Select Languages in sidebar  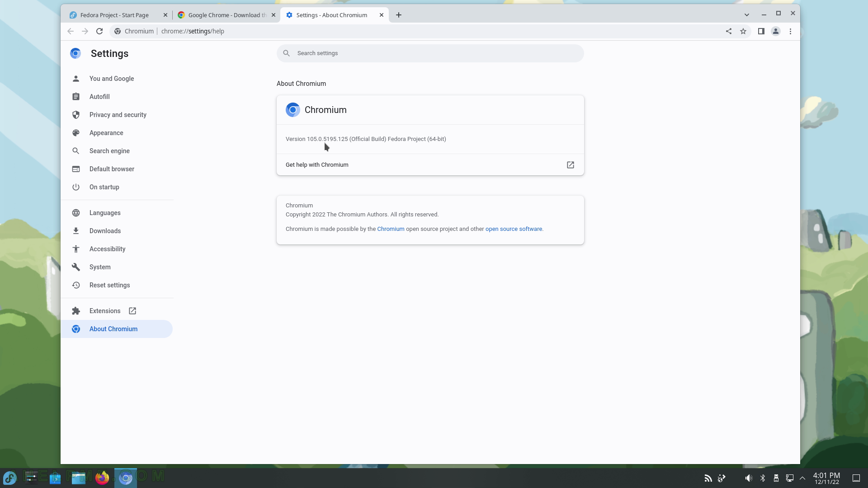pos(117,213)
